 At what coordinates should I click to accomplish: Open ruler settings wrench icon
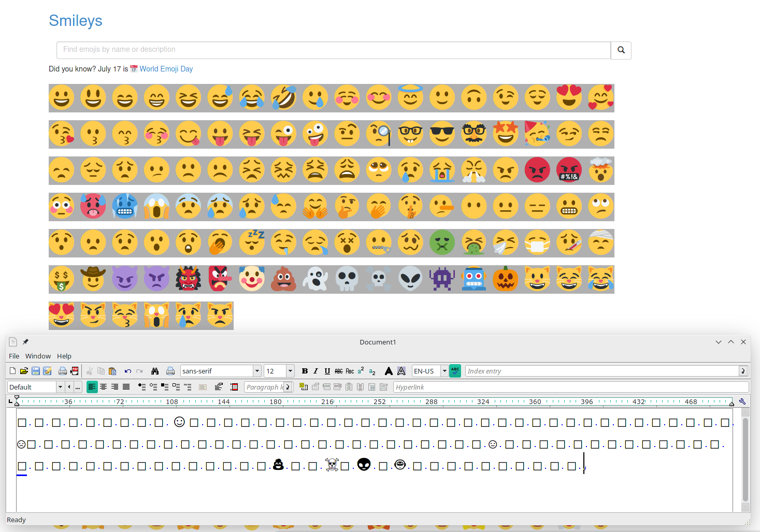(x=742, y=401)
